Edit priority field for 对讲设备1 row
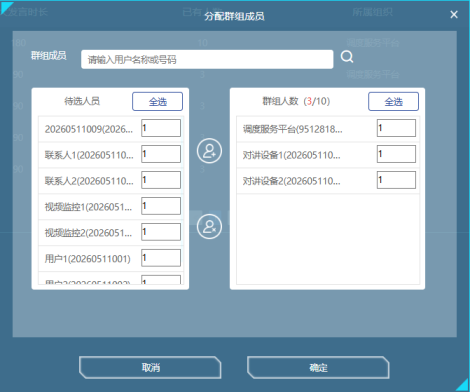This screenshot has width=470, height=392. point(396,154)
